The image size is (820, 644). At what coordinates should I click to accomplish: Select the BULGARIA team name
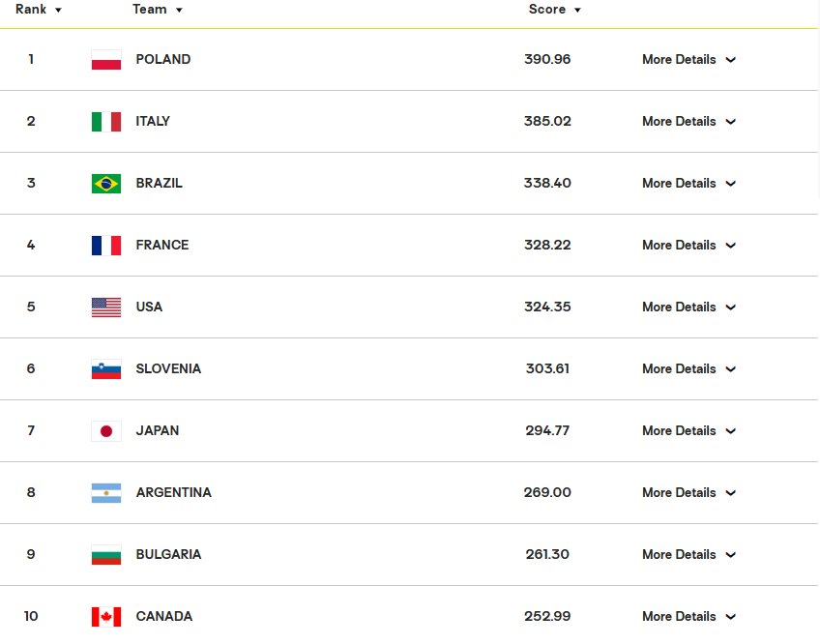[x=168, y=554]
